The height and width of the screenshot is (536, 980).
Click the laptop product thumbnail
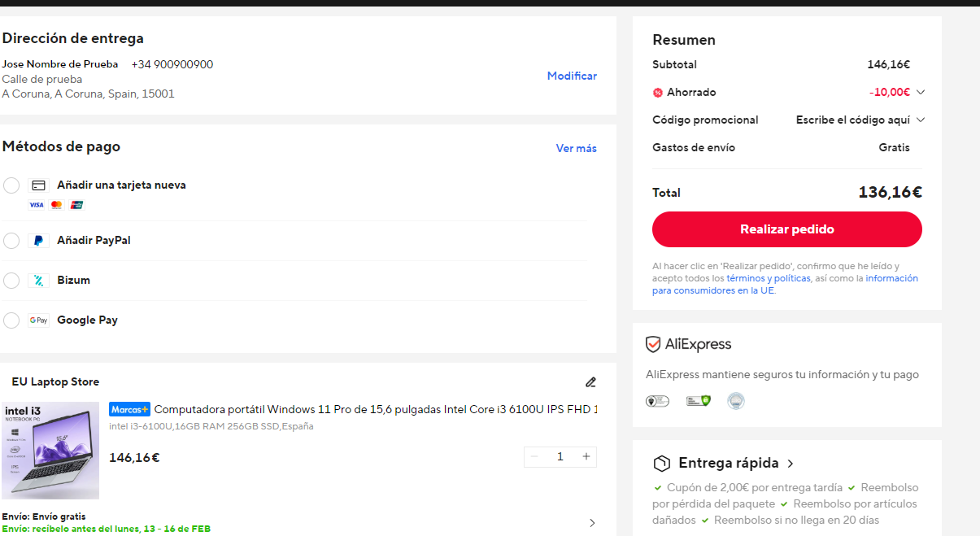coord(50,451)
